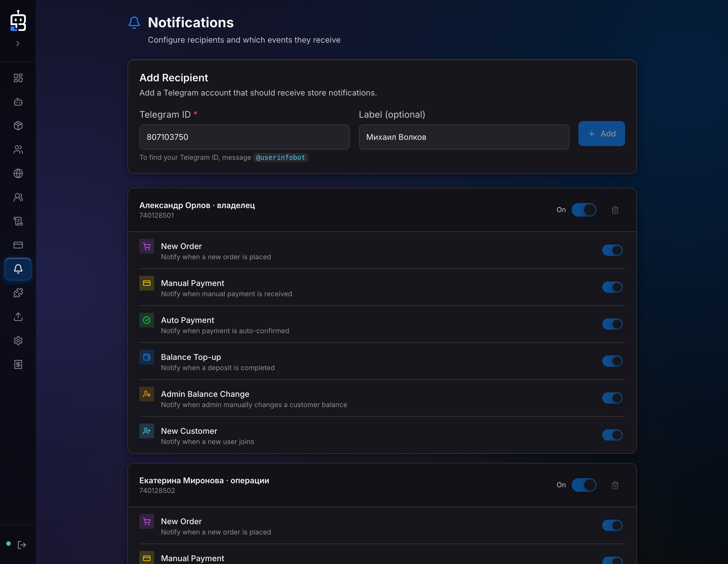The image size is (728, 564).
Task: Click the text "740128501"
Action: (157, 215)
